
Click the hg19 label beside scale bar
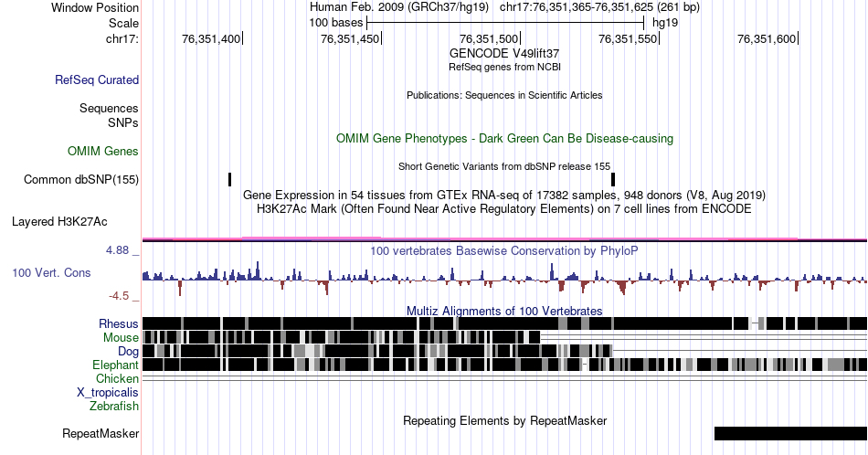pos(665,23)
